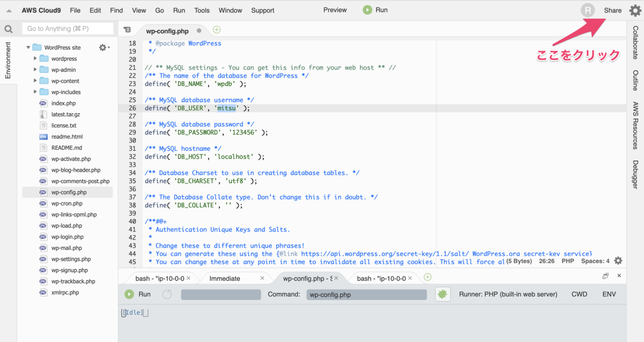Open preferences gear in top right
Viewport: 644px width, 342px height.
[x=635, y=10]
